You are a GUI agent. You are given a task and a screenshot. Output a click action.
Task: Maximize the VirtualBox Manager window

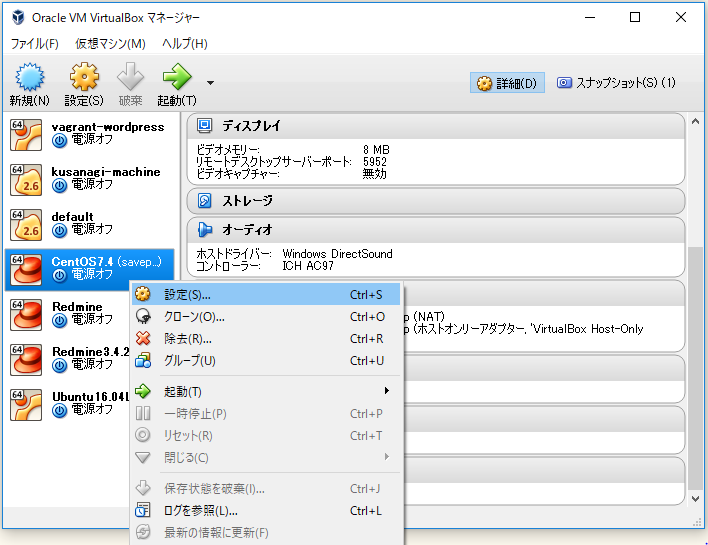pyautogui.click(x=635, y=17)
